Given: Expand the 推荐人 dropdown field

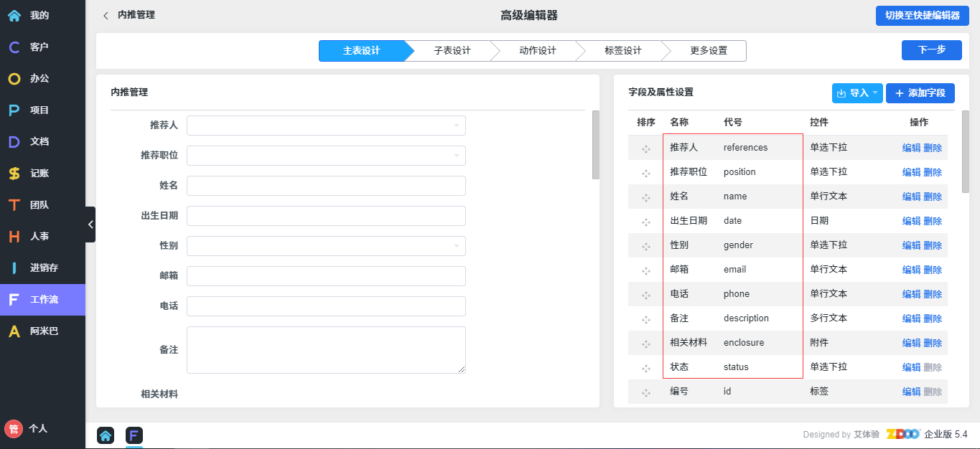Looking at the screenshot, I should click(x=326, y=126).
